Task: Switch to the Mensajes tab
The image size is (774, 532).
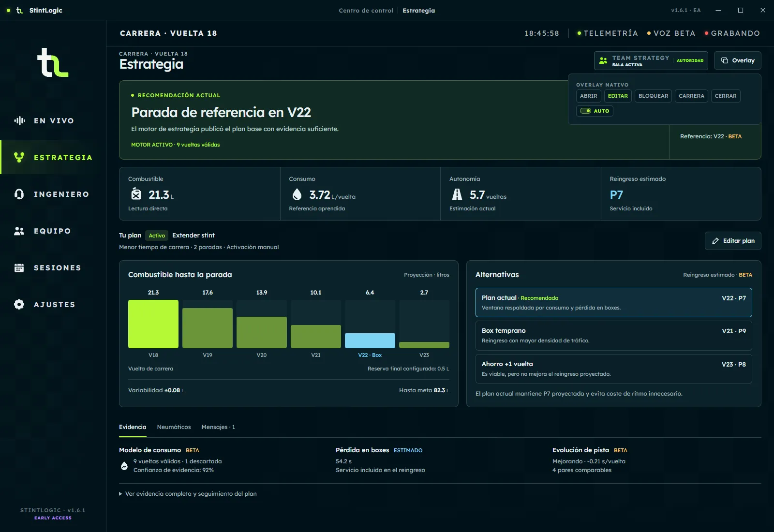Action: point(218,427)
